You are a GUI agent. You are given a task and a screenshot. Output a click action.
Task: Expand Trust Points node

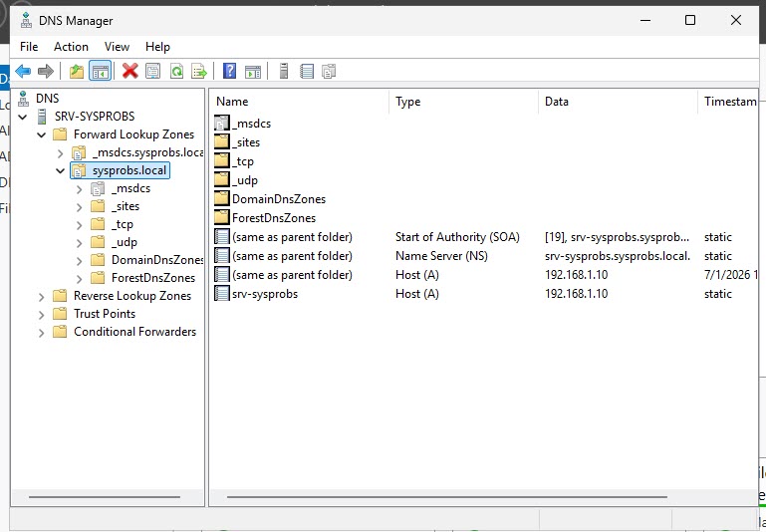[x=42, y=315]
